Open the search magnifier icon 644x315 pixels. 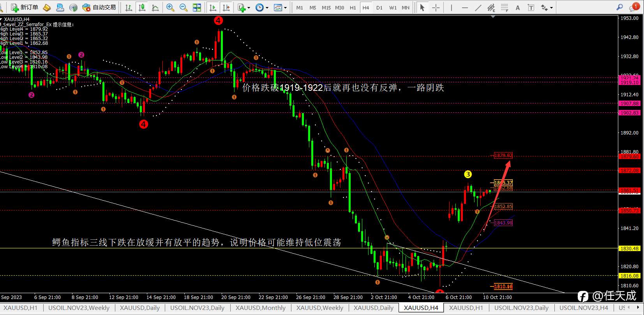coord(619,7)
